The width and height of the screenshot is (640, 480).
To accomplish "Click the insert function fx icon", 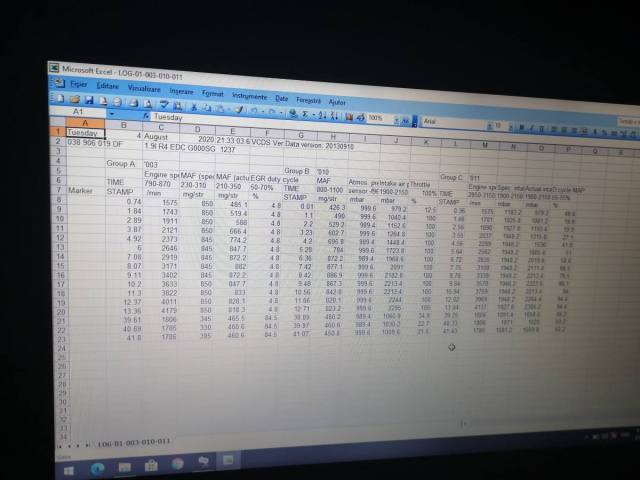I will click(x=145, y=117).
